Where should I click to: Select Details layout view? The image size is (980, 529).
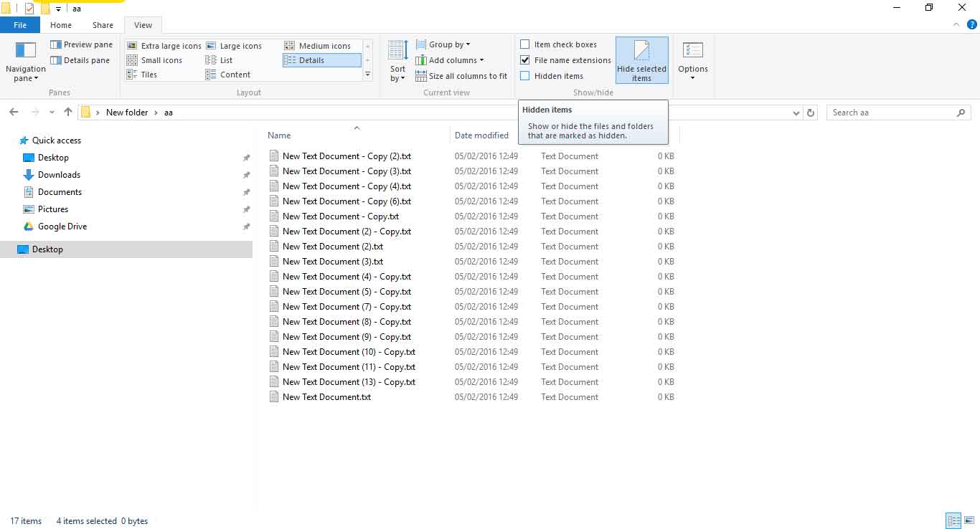pyautogui.click(x=321, y=60)
